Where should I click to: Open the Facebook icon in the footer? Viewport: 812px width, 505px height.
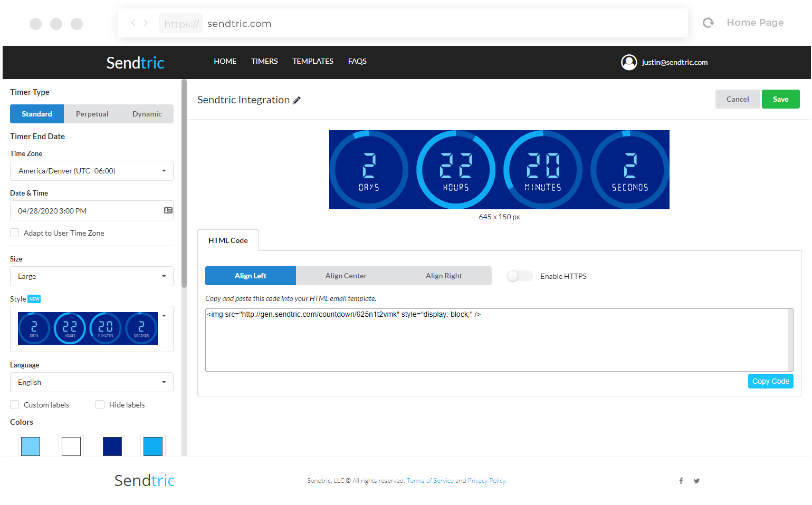[x=681, y=481]
